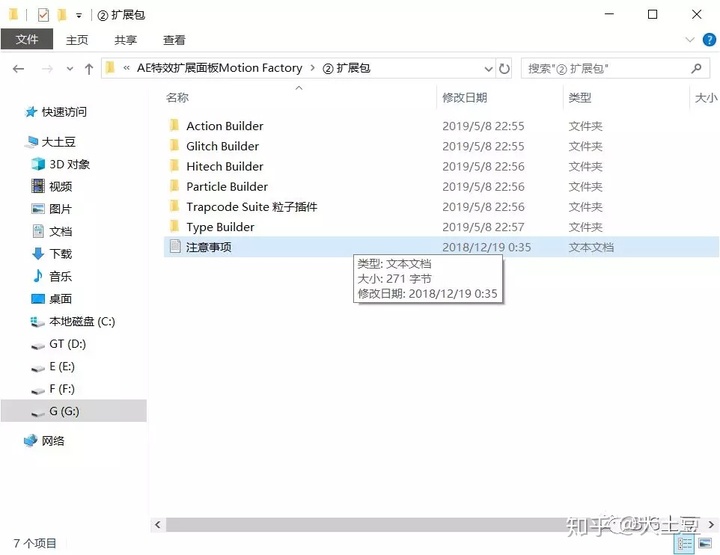The height and width of the screenshot is (555, 720).
Task: Click the 快速访问 star icon
Action: (31, 112)
